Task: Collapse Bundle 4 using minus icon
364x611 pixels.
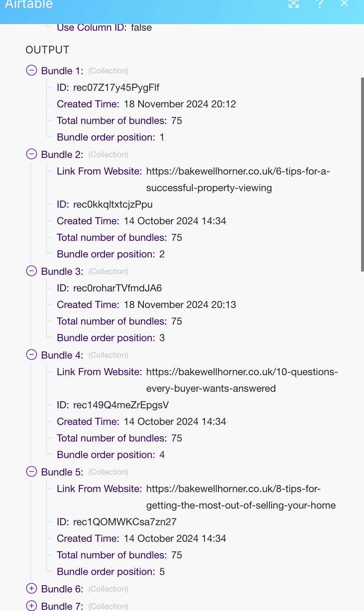Action: pyautogui.click(x=32, y=355)
